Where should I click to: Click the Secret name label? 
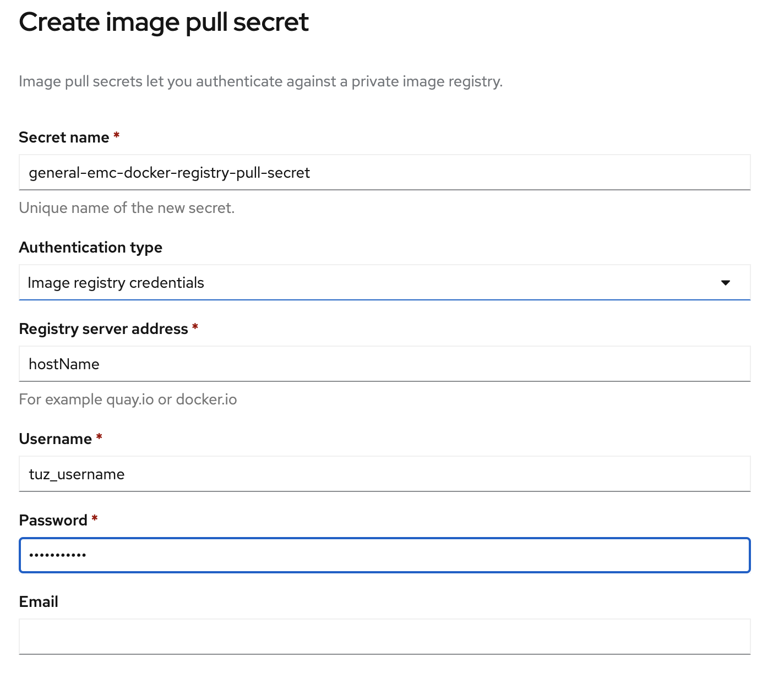[64, 138]
